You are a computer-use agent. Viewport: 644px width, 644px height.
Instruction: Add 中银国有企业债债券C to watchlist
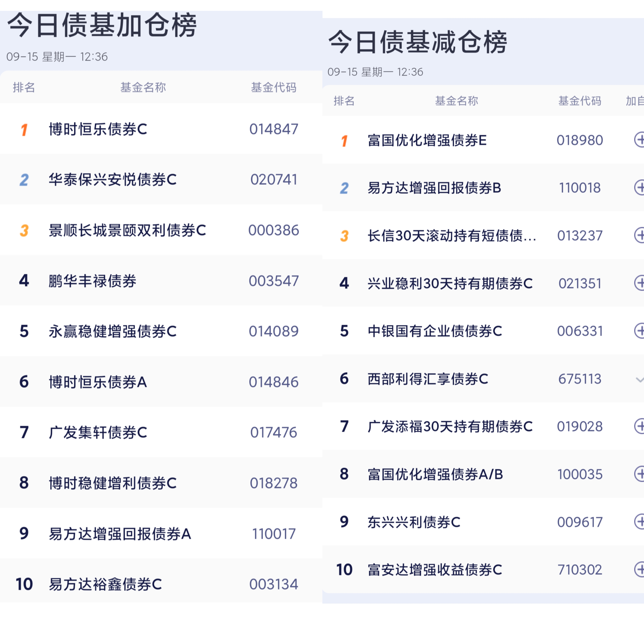pos(639,331)
